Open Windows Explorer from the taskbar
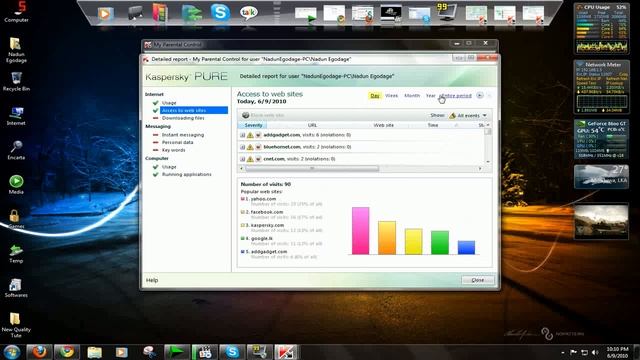The width and height of the screenshot is (640, 360). (x=94, y=351)
